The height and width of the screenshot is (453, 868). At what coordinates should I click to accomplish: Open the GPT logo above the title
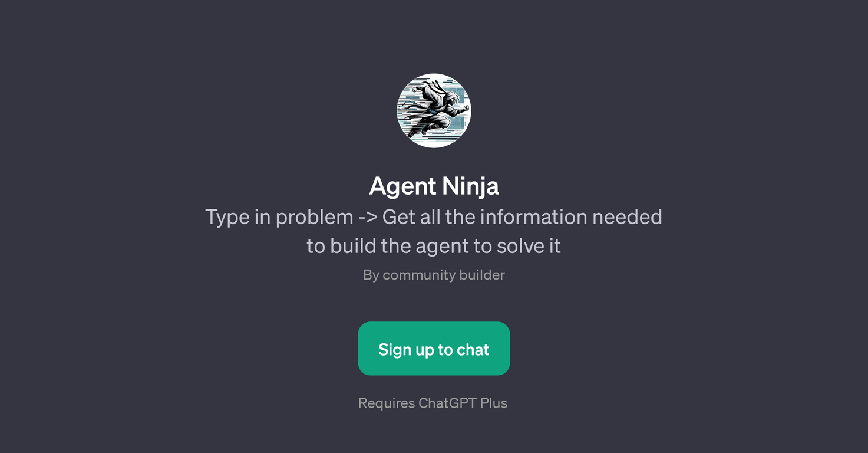pos(434,110)
